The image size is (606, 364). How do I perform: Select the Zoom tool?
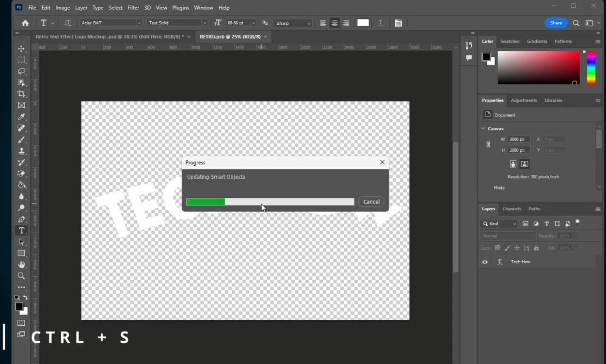pos(21,276)
